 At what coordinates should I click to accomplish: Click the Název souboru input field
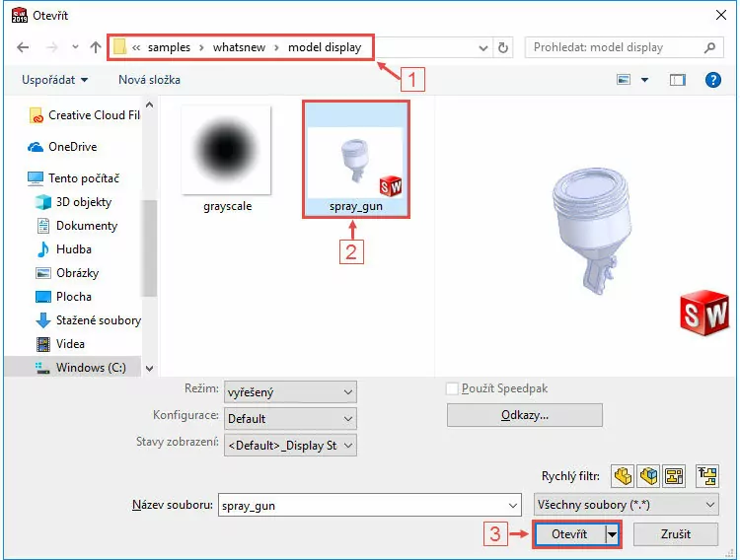[370, 505]
